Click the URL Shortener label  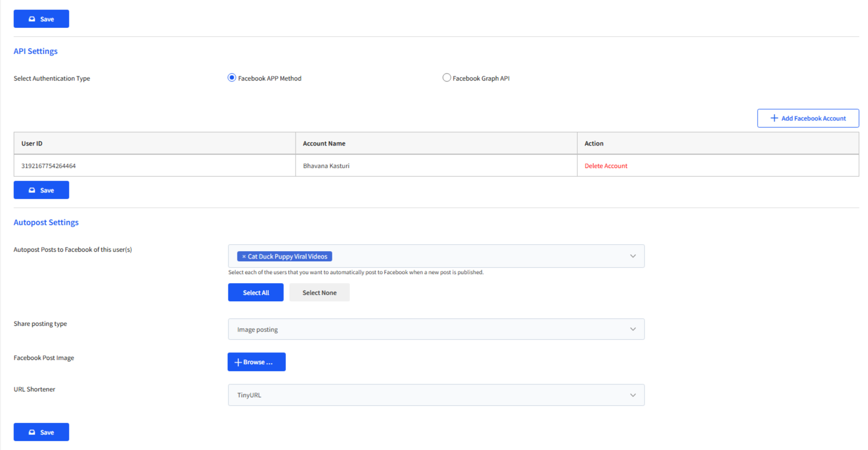(34, 389)
